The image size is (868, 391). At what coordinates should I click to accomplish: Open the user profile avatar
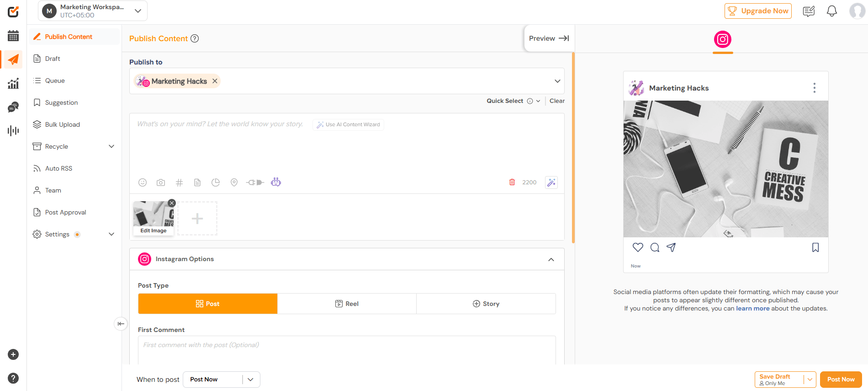point(857,11)
